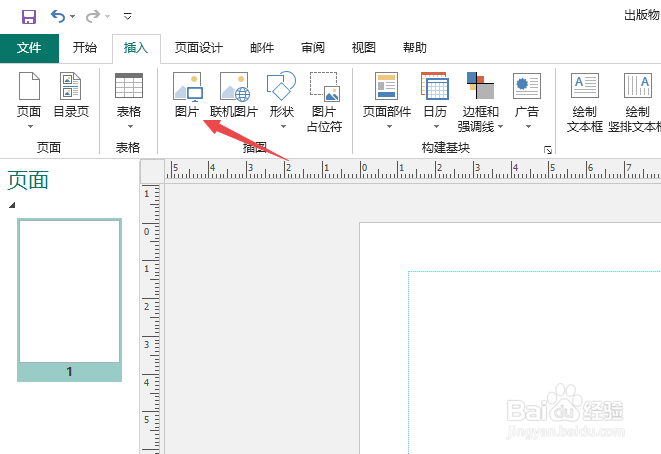Switch to the 审阅 tab

tap(313, 48)
